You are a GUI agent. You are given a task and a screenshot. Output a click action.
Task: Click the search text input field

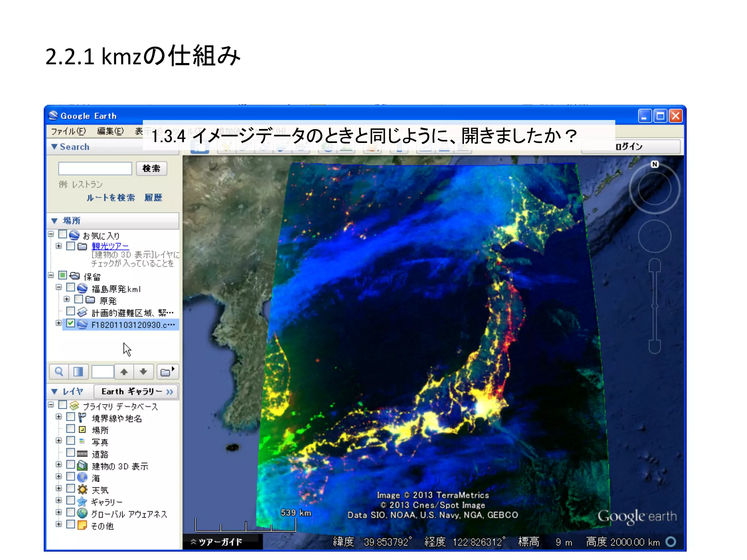click(95, 168)
